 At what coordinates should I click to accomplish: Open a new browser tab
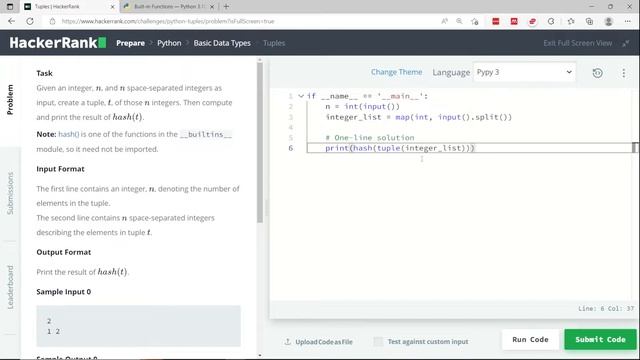226,7
